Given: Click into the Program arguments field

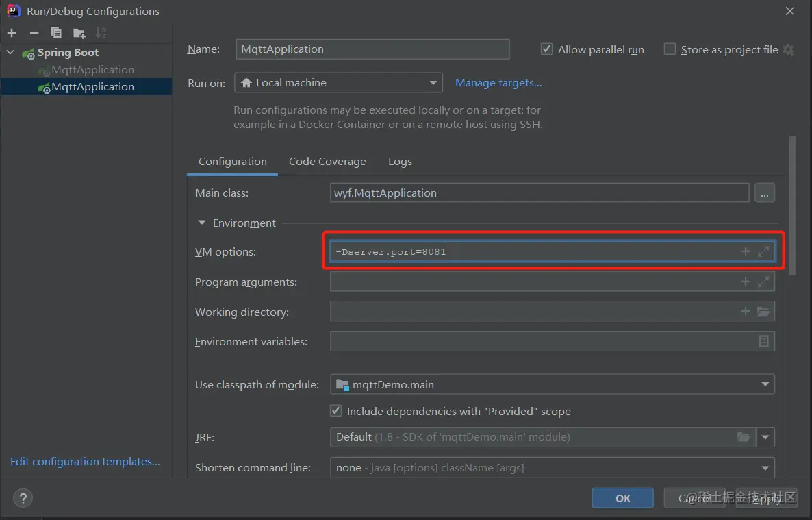Looking at the screenshot, I should [534, 282].
